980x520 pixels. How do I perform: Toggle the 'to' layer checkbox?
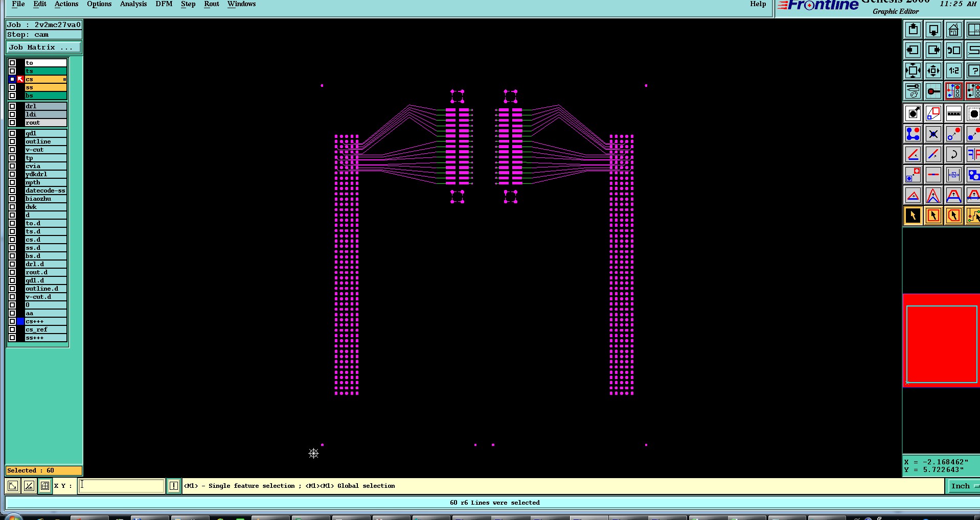point(12,63)
